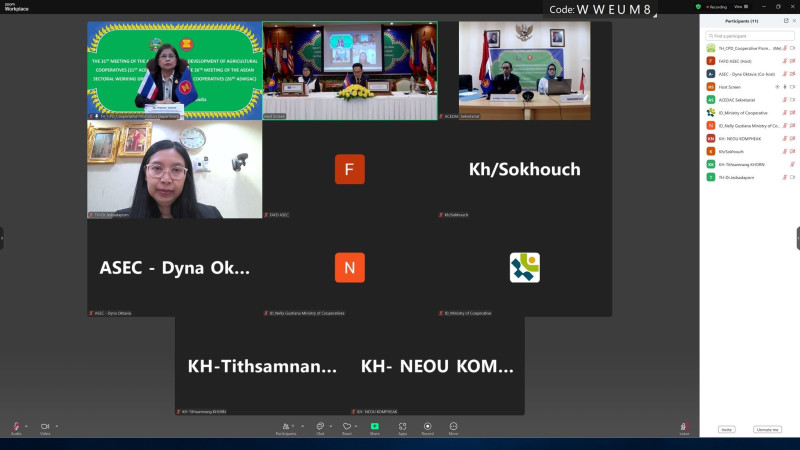Screen dimensions: 800x450
Task: Select TH-Dr.Jedsadaporn participant row
Action: click(749, 177)
